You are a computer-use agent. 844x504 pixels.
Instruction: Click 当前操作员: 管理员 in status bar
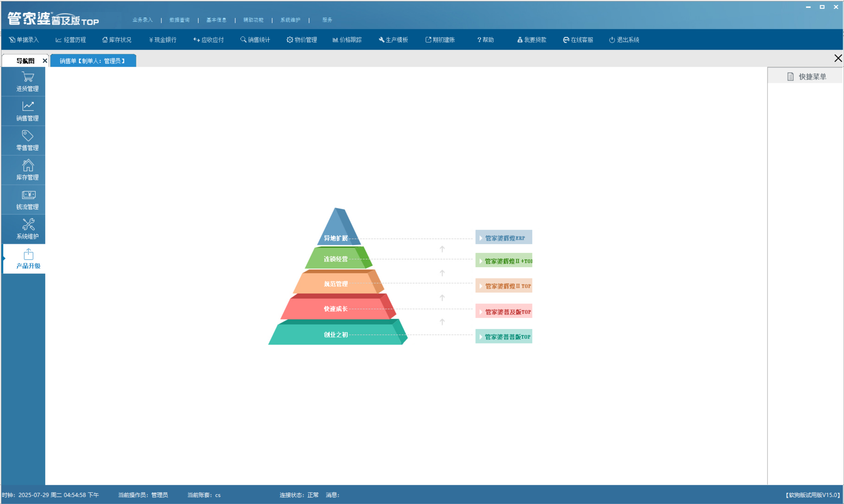pos(143,495)
